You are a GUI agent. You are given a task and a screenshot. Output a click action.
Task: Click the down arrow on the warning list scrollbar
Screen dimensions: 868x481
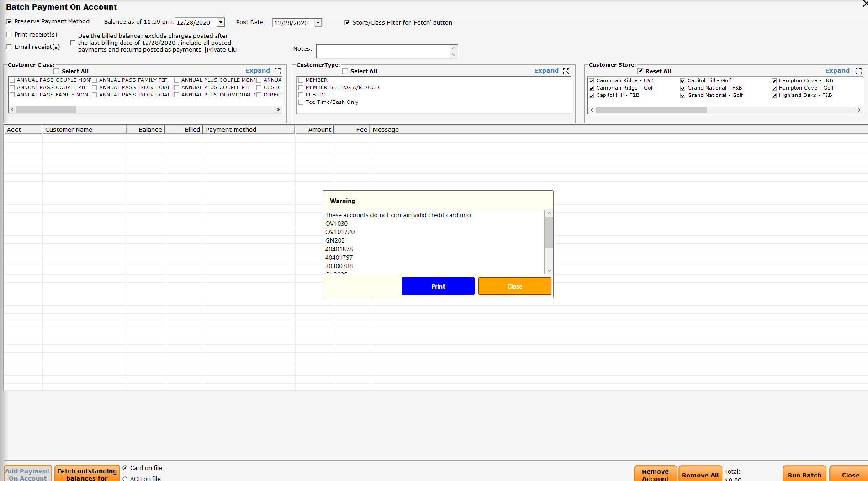click(549, 271)
